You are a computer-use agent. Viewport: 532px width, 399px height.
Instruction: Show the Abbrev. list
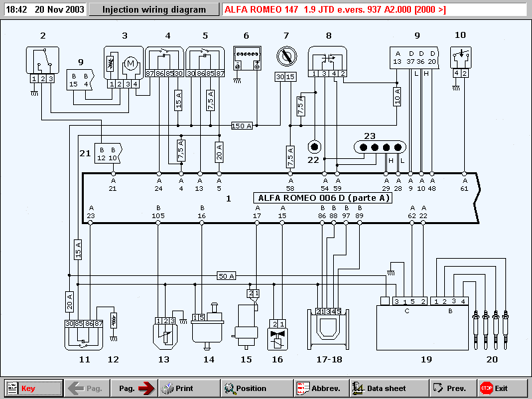coord(321,388)
